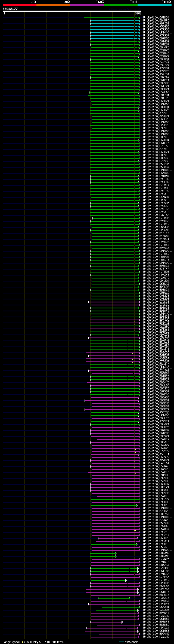Click the query end position 628
This screenshot has height=644, width=174.
[x=137, y=13]
